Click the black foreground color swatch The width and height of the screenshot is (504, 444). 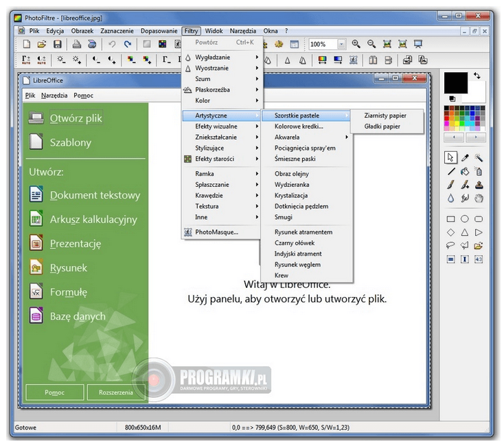click(455, 82)
